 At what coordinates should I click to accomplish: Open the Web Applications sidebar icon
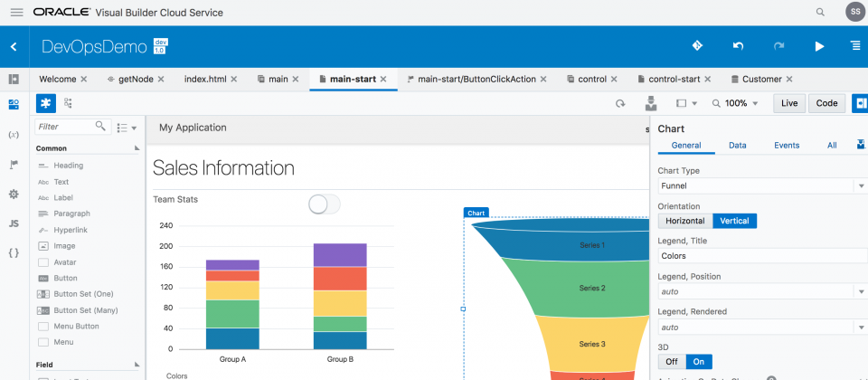(14, 104)
